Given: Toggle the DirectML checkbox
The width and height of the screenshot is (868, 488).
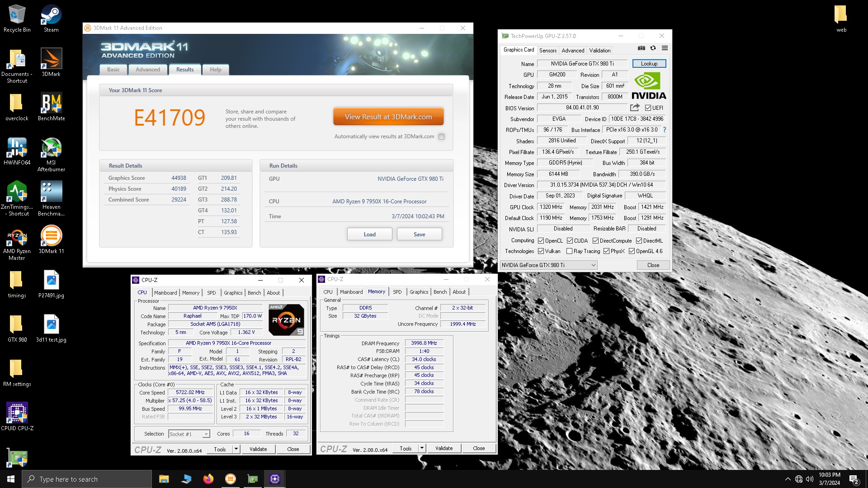Looking at the screenshot, I should tap(639, 241).
